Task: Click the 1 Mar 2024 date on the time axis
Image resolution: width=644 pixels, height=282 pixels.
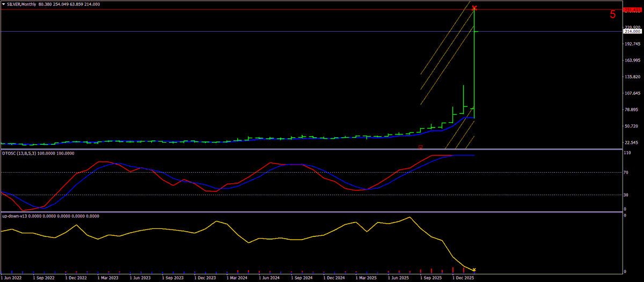Action: [238, 278]
